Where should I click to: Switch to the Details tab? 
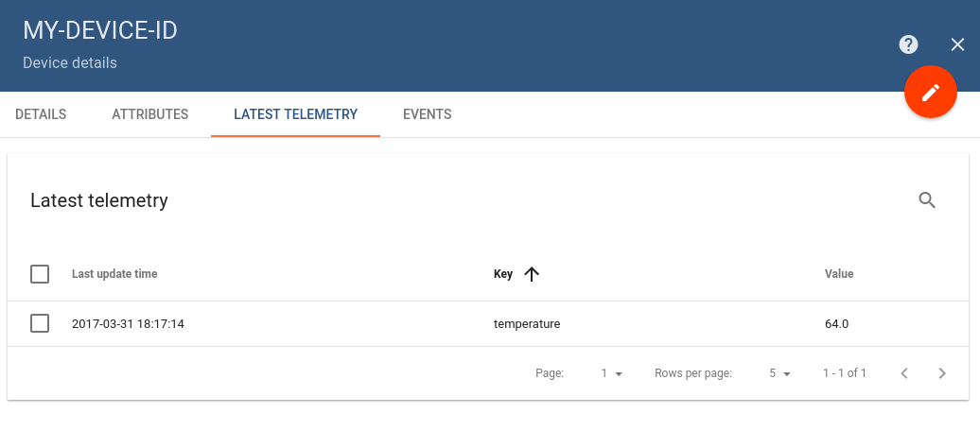click(x=41, y=114)
